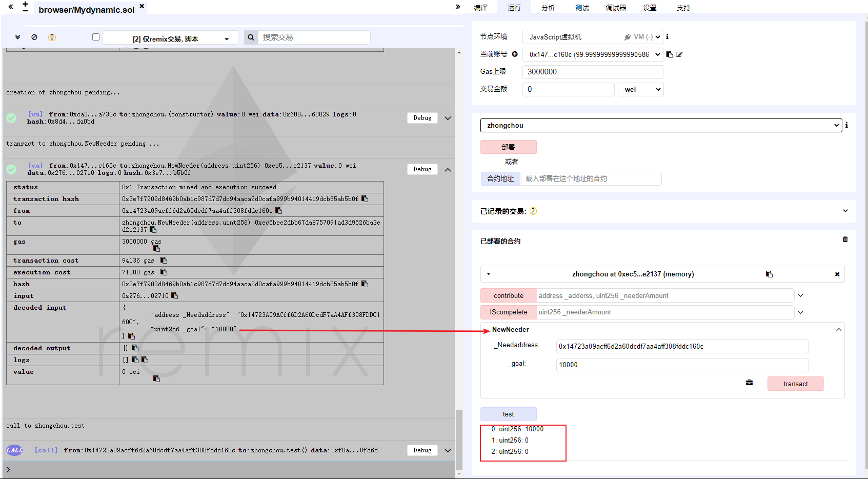This screenshot has height=479, width=868.
Task: Open the wei unit dropdown
Action: [641, 89]
